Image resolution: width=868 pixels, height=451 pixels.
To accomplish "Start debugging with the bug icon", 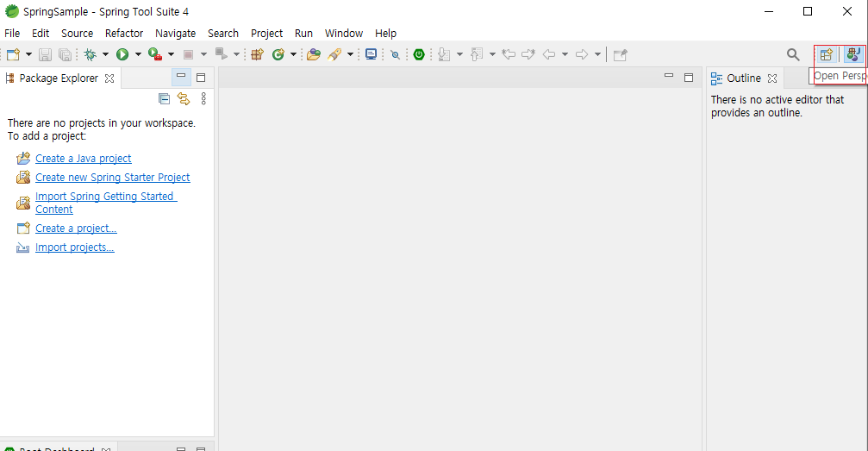I will pos(90,54).
